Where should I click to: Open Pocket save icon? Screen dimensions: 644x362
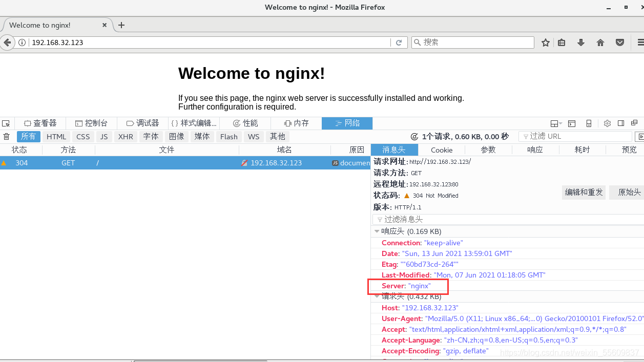coord(620,42)
